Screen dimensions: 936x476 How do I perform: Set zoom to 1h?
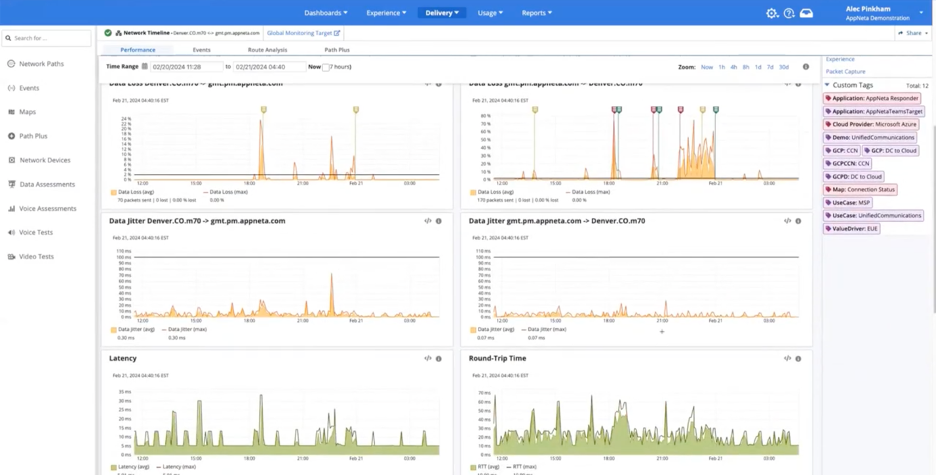point(722,67)
